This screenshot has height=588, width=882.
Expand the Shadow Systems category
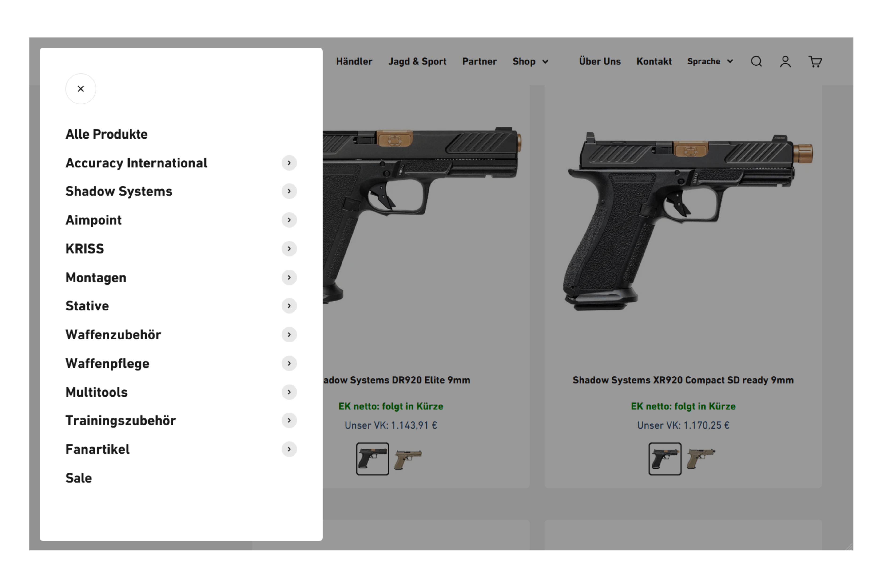click(289, 191)
